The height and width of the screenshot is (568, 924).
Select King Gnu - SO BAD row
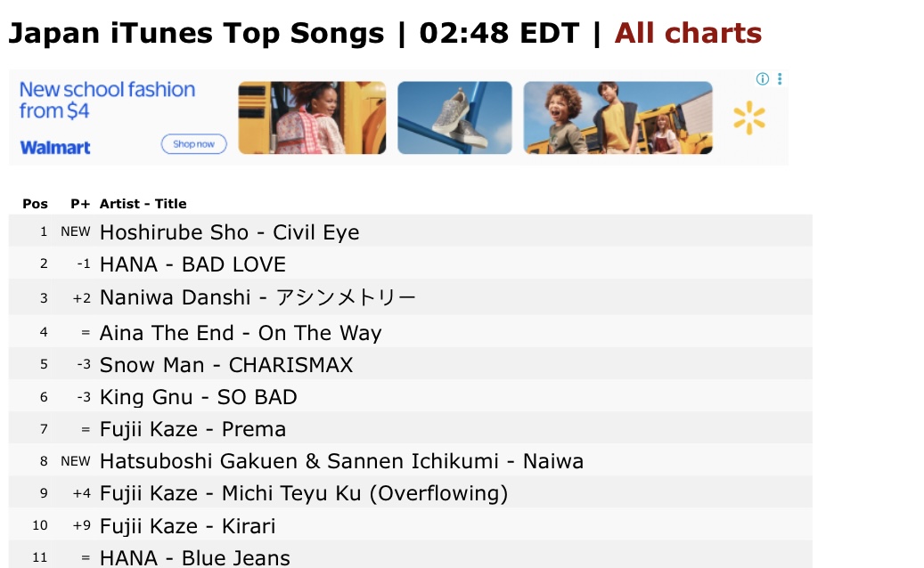point(410,396)
